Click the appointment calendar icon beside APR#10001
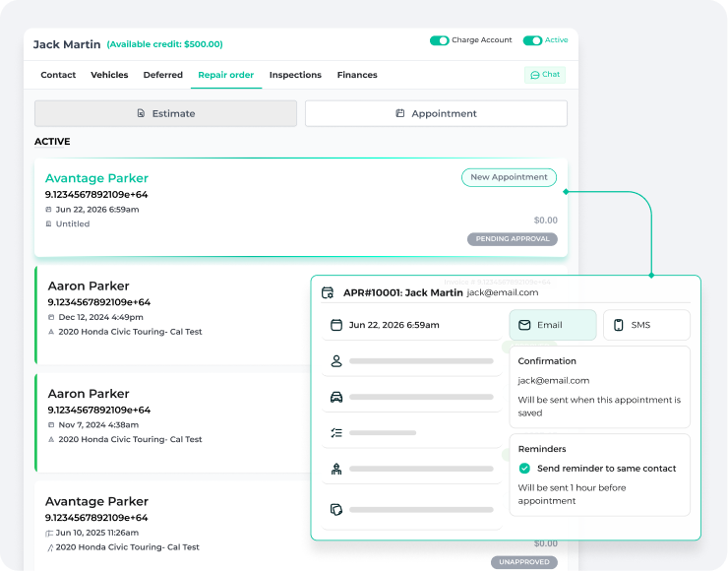The height and width of the screenshot is (571, 728). (x=328, y=292)
